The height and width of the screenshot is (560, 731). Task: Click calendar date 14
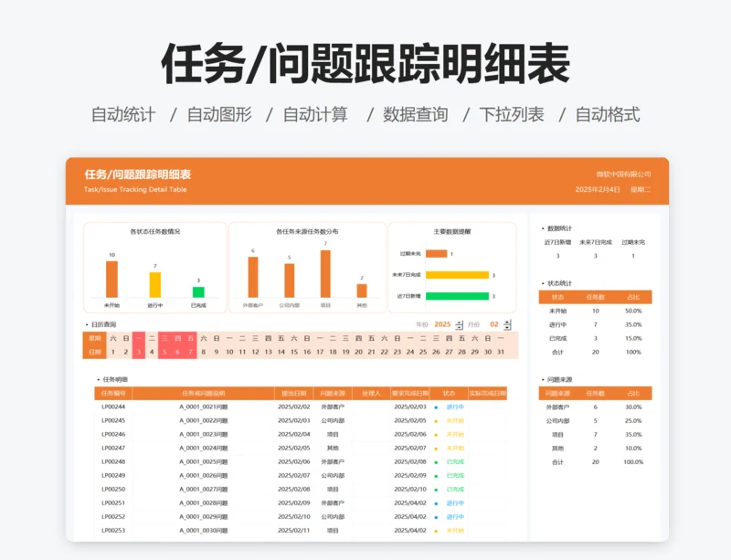click(x=281, y=352)
